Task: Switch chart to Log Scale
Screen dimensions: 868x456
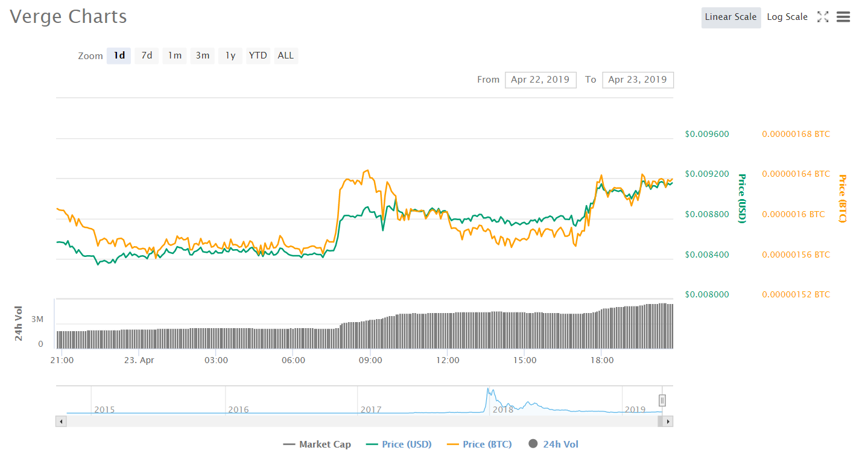Action: click(x=787, y=17)
